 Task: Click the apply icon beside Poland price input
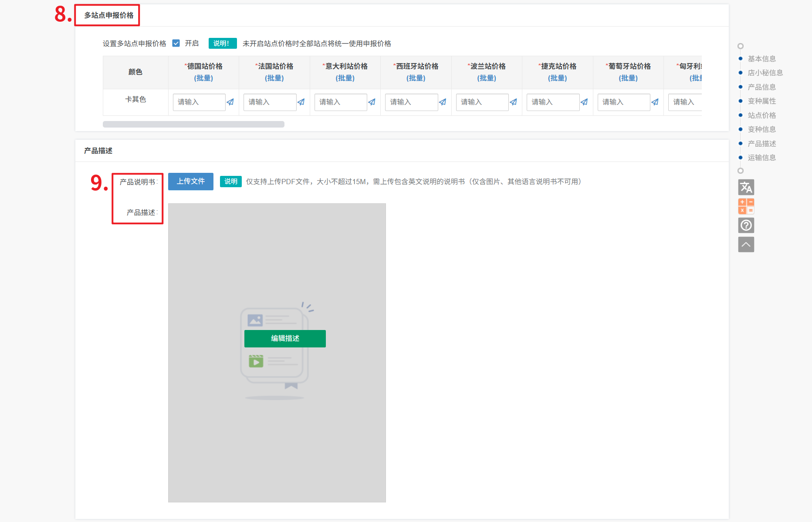point(514,102)
